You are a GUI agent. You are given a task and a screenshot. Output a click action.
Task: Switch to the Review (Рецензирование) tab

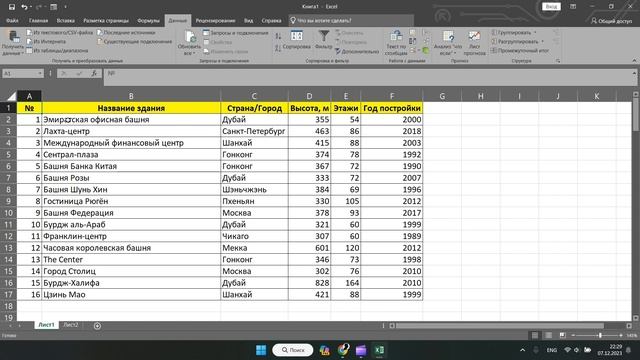pyautogui.click(x=215, y=20)
